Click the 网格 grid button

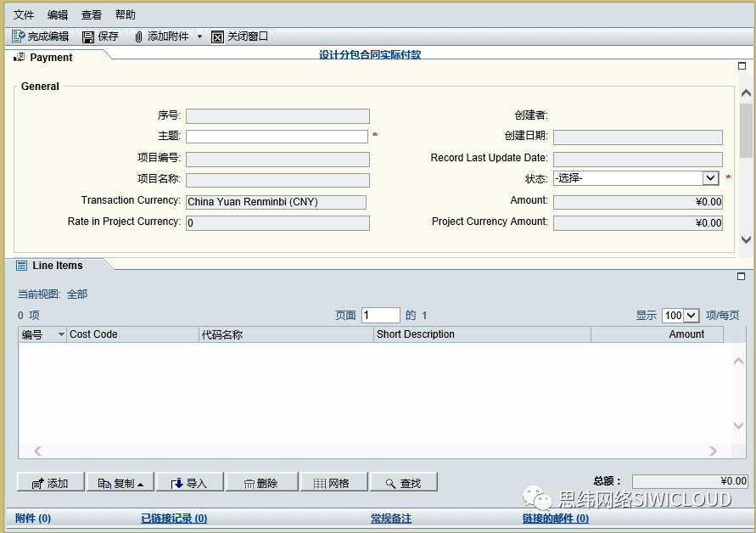pos(334,482)
